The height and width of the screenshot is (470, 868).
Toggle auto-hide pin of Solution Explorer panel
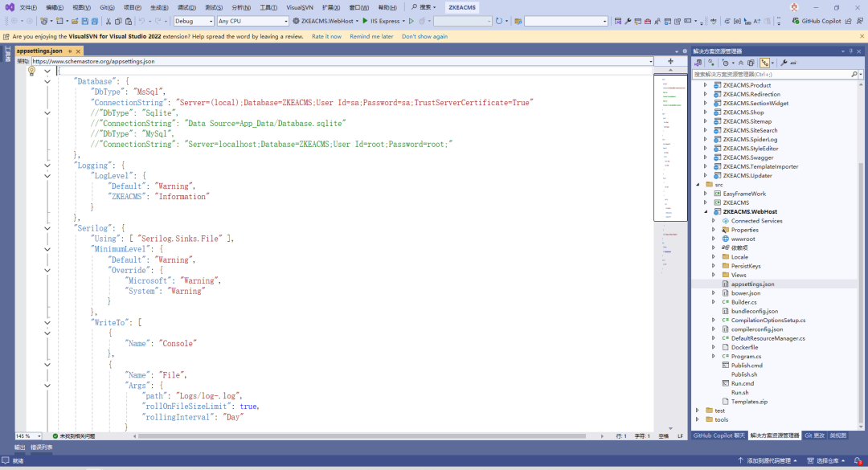pos(851,51)
